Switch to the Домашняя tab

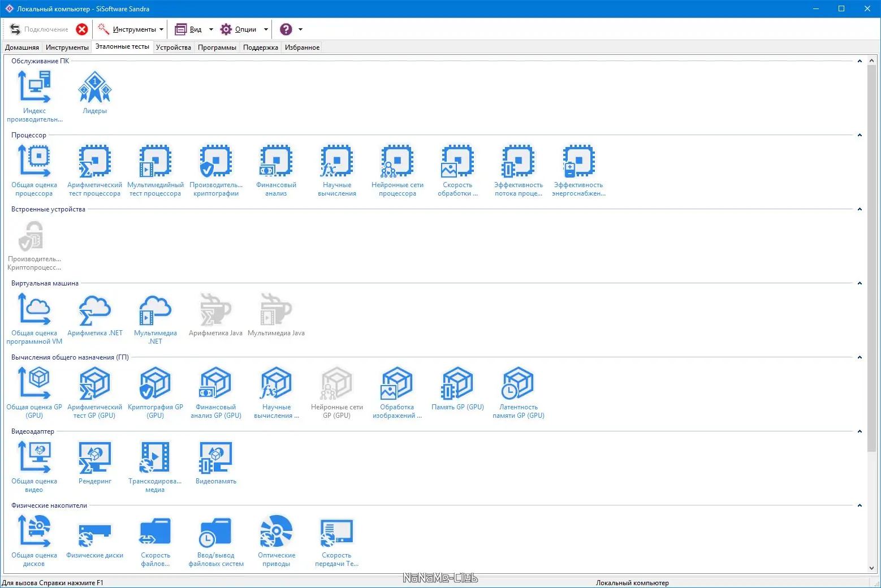click(22, 47)
